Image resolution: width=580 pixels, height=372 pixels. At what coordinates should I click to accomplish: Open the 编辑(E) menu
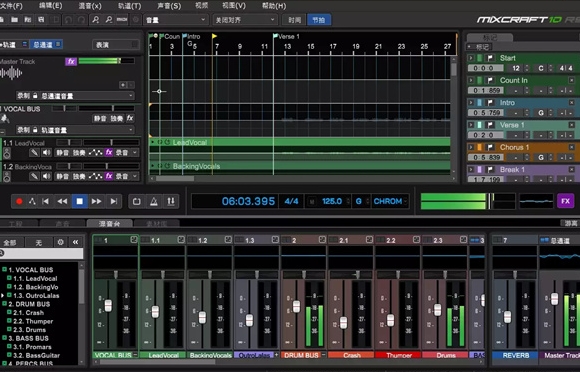click(51, 6)
